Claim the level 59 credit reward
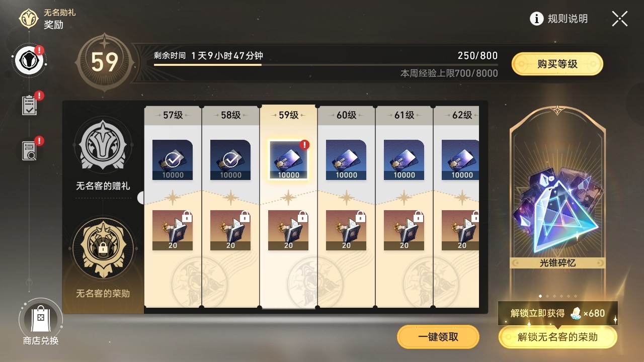 (x=288, y=160)
